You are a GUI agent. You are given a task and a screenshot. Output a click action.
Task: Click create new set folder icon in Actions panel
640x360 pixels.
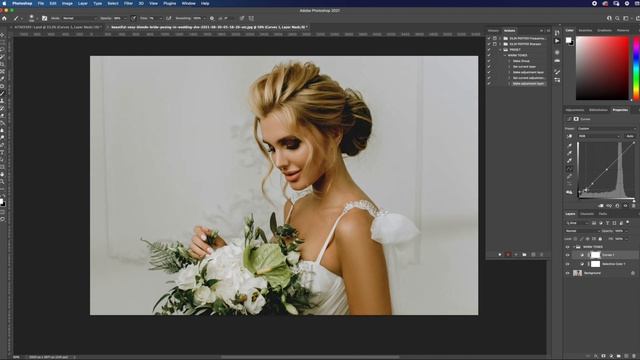click(524, 255)
